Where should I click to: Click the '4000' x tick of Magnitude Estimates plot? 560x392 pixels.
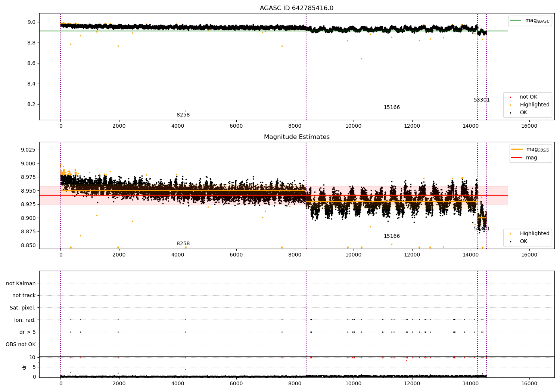(x=178, y=255)
